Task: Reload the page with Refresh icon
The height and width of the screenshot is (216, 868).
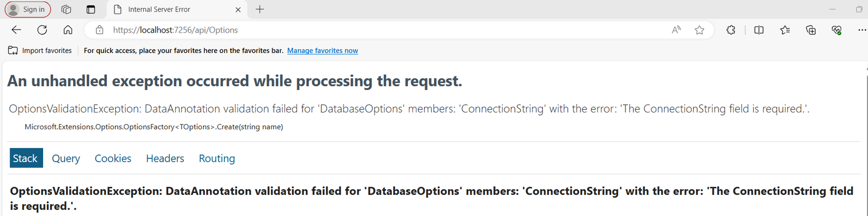Action: tap(42, 30)
